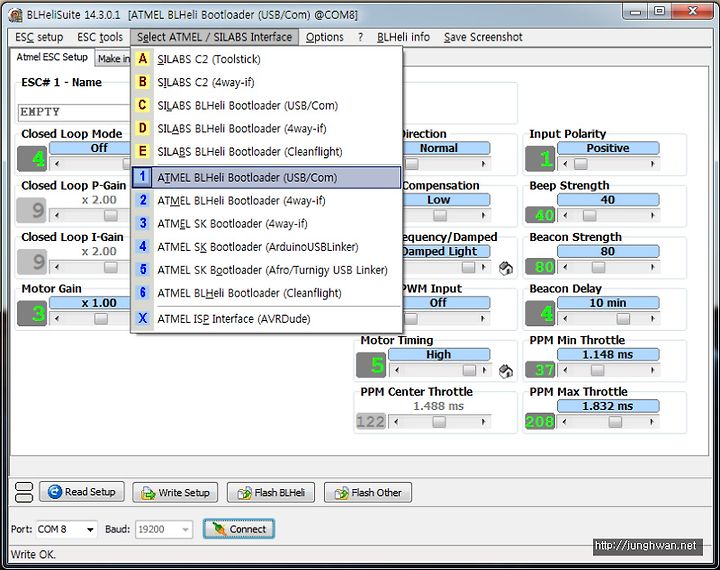
Task: Decrease Beep Strength with left arrow
Action: (565, 215)
